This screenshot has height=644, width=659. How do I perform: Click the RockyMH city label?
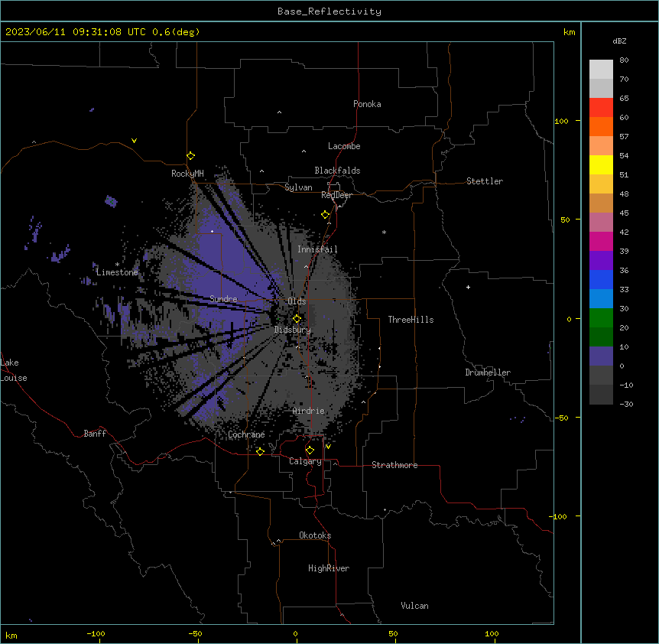click(187, 174)
